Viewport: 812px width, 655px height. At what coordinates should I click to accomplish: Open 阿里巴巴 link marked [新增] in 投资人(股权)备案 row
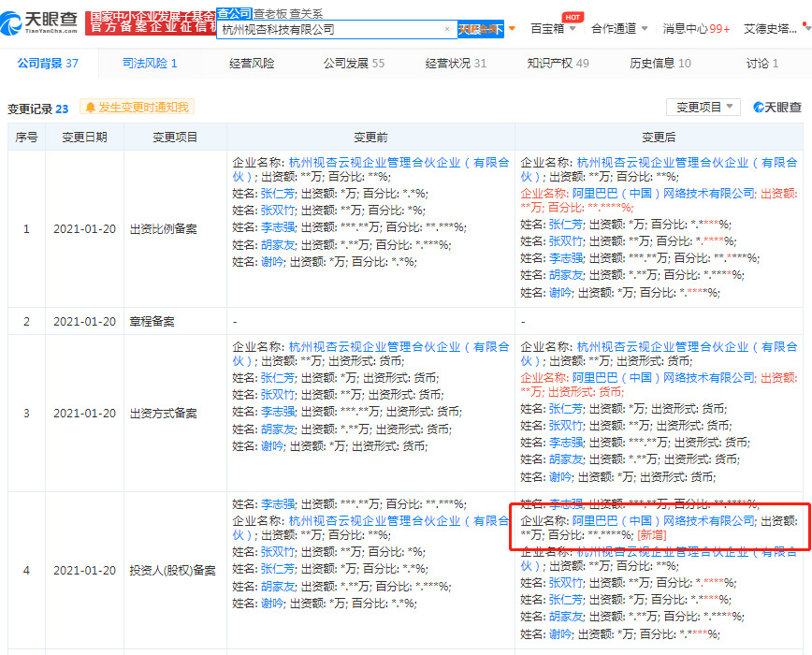coord(663,520)
